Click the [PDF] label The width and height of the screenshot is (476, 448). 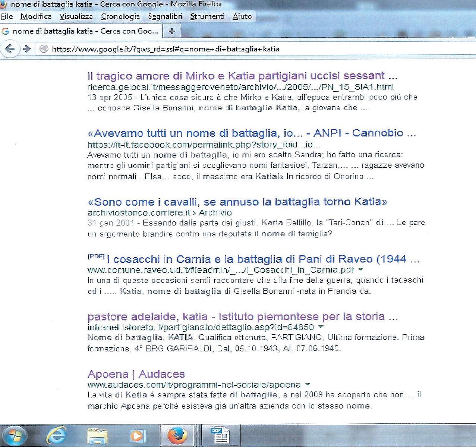point(96,256)
